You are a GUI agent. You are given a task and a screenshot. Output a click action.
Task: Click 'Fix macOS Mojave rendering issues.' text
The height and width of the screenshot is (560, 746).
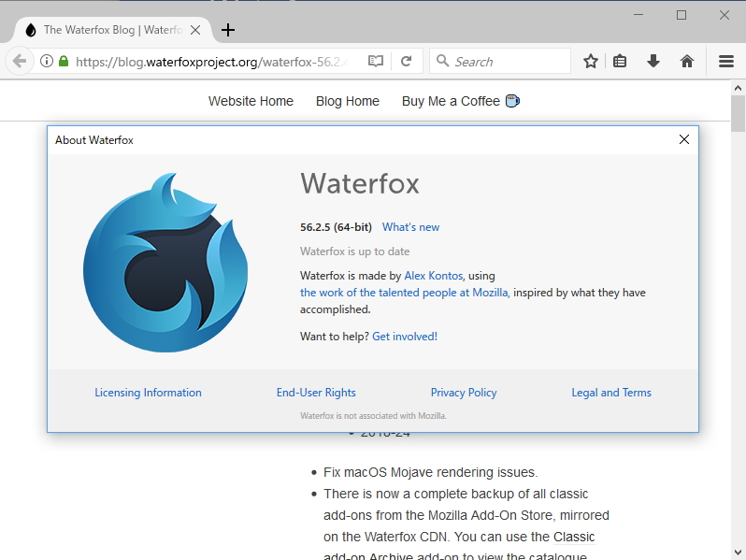point(431,472)
